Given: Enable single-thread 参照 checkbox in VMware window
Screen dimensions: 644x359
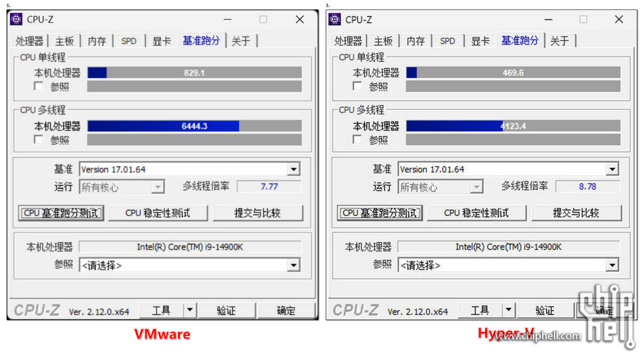Looking at the screenshot, I should click(39, 86).
